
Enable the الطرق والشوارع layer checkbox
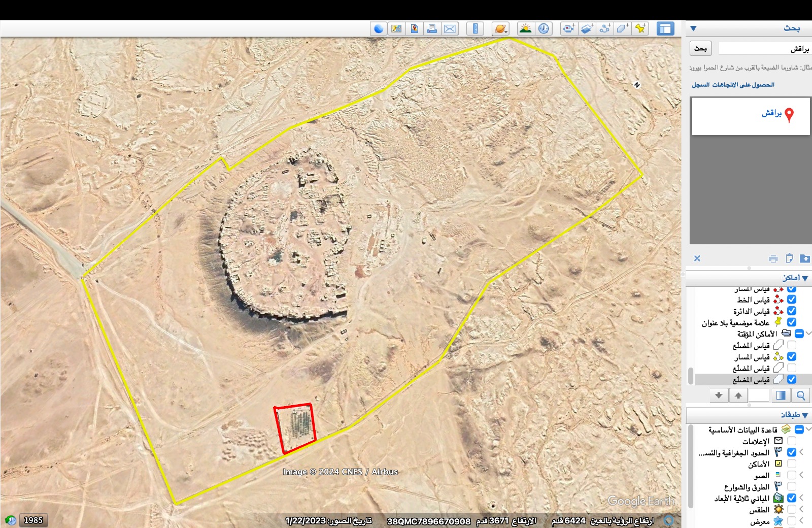(x=791, y=487)
